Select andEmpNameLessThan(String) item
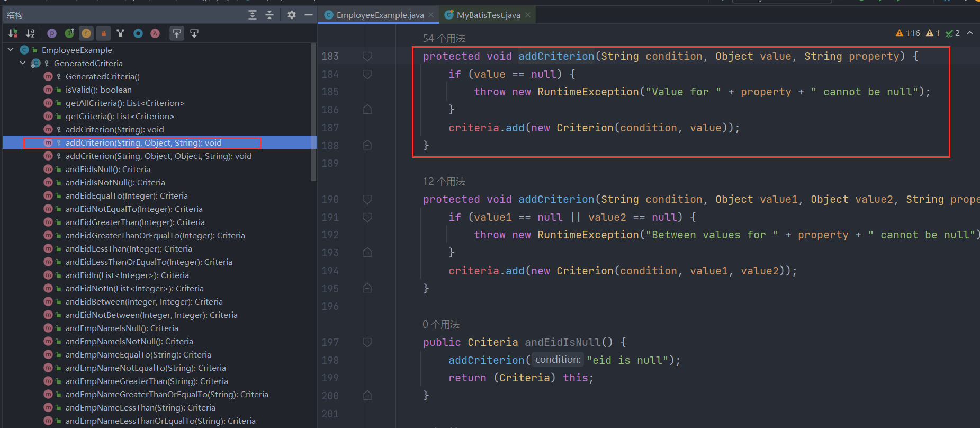The width and height of the screenshot is (980, 428). coord(140,407)
